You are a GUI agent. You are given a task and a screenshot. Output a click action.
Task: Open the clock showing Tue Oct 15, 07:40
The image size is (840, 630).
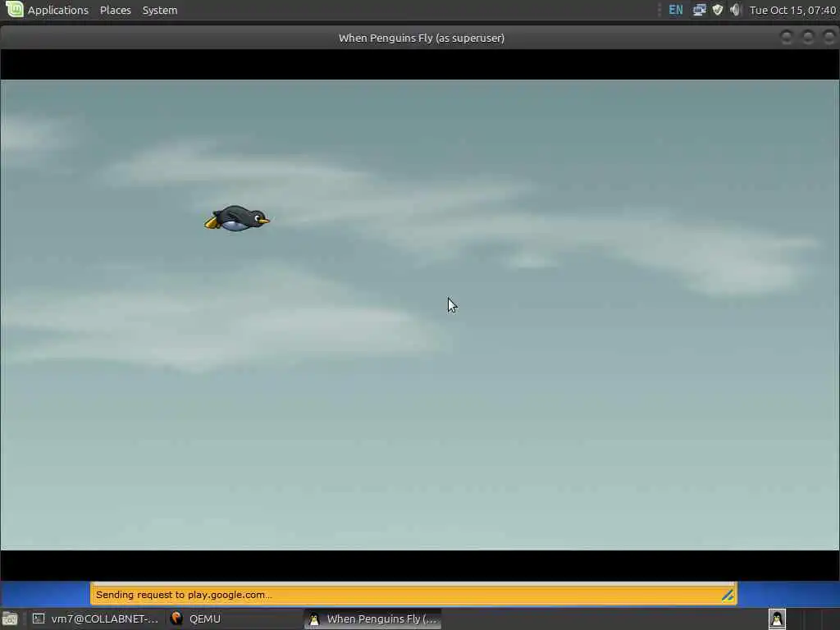pyautogui.click(x=792, y=10)
